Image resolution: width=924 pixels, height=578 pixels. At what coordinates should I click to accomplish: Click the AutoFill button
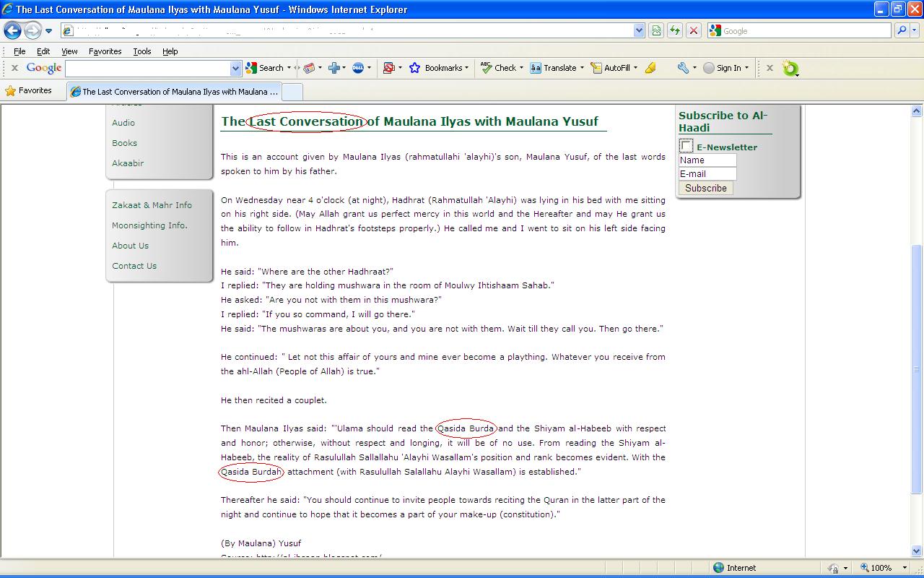(x=611, y=68)
